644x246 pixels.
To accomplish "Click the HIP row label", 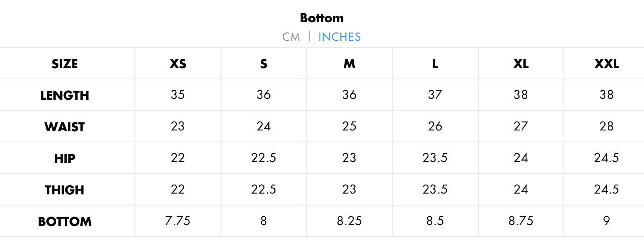I will pyautogui.click(x=65, y=159).
